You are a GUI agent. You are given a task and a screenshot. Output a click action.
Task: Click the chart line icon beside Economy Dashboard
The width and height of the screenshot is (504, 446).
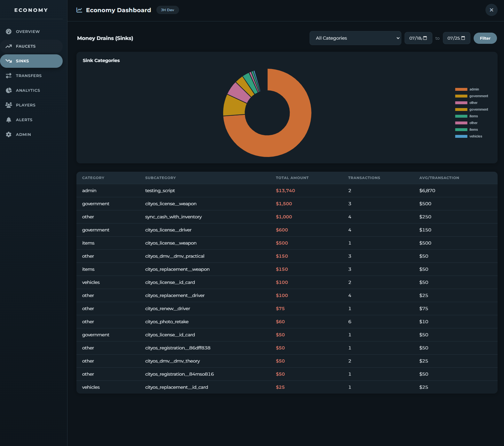tap(79, 10)
